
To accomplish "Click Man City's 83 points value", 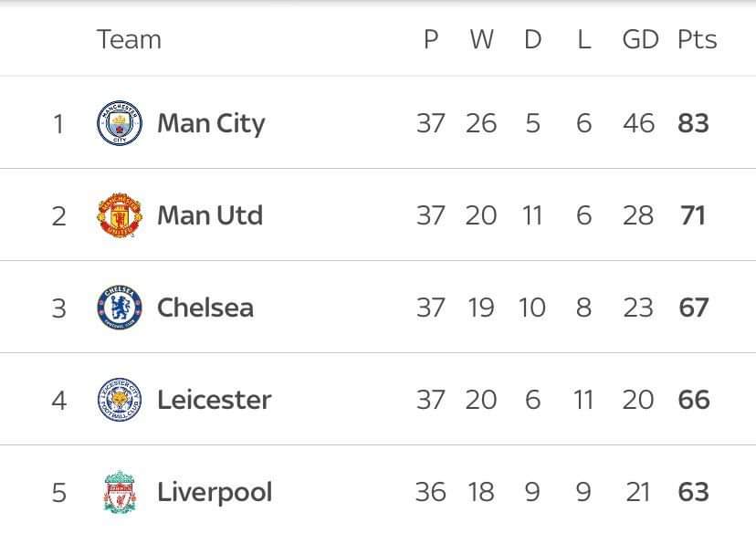I will tap(694, 123).
